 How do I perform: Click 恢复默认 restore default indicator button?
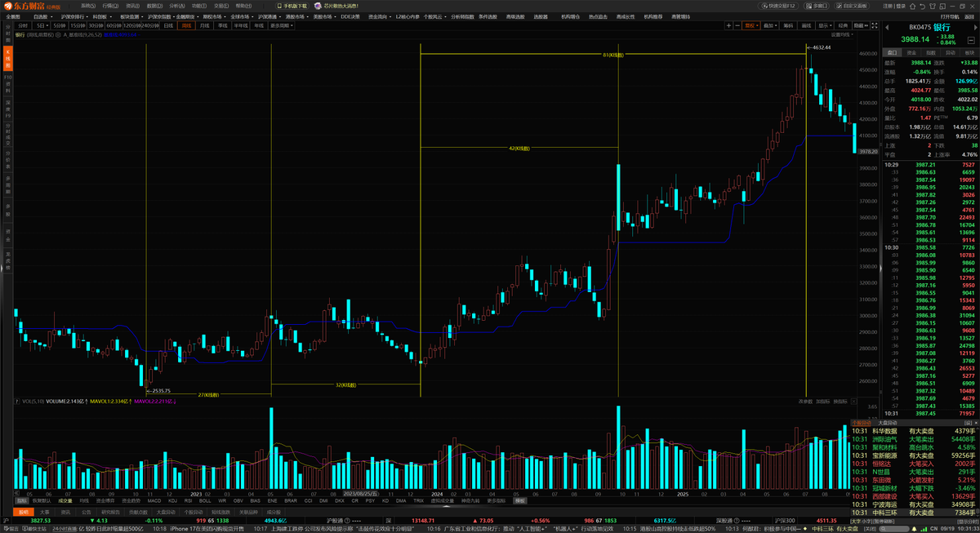pyautogui.click(x=41, y=500)
